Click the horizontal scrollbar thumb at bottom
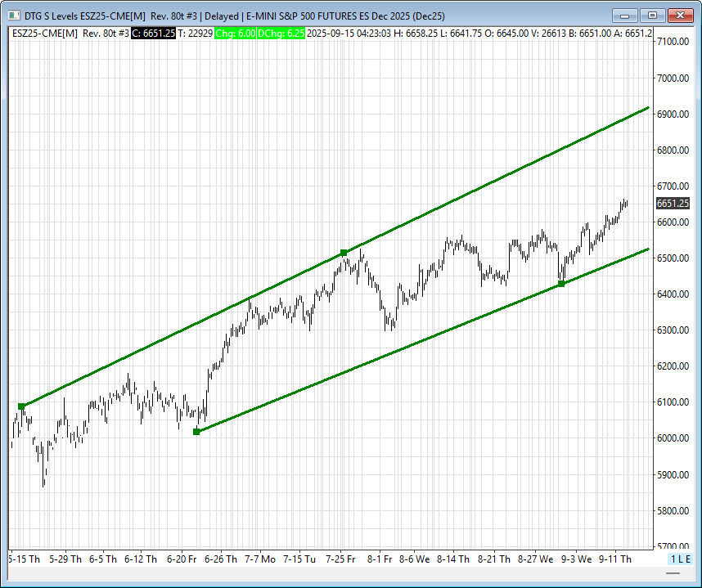 (673, 572)
